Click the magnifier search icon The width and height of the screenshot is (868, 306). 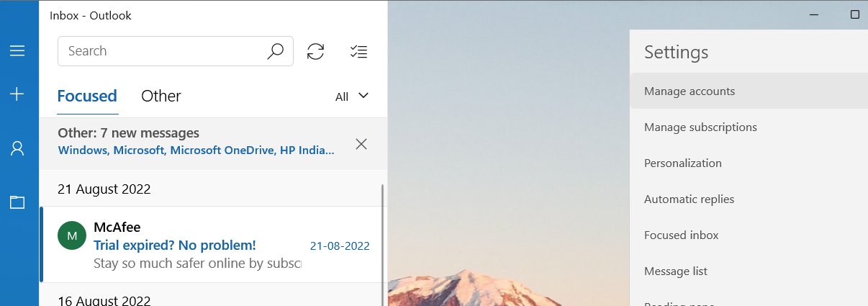click(275, 51)
